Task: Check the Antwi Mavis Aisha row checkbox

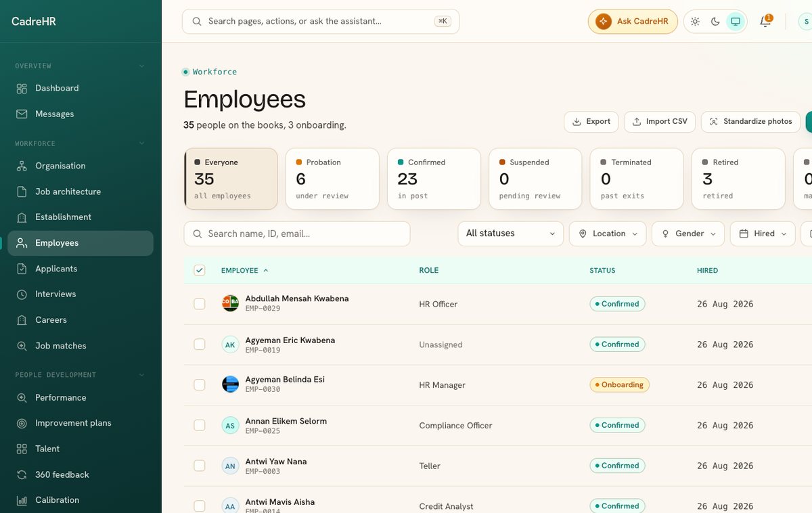Action: tap(200, 506)
